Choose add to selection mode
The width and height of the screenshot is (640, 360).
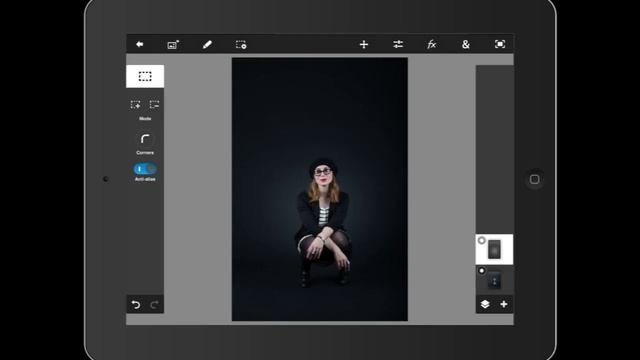[136, 104]
